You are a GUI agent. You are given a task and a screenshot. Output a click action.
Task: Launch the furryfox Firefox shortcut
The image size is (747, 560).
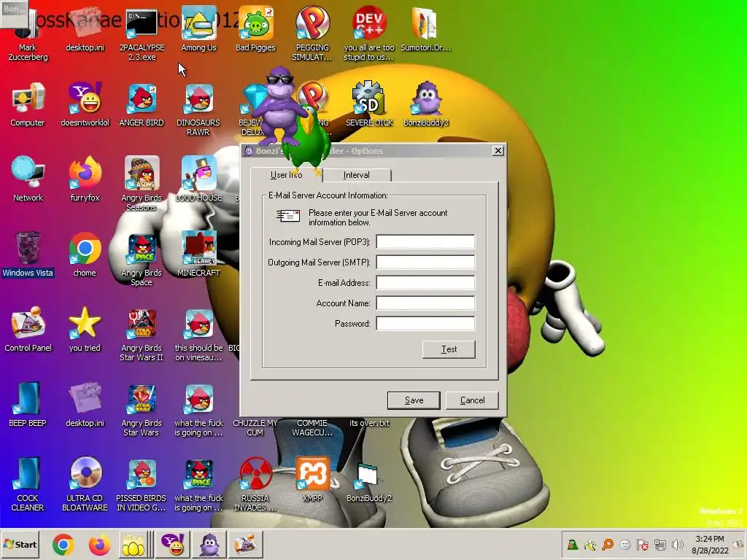85,179
